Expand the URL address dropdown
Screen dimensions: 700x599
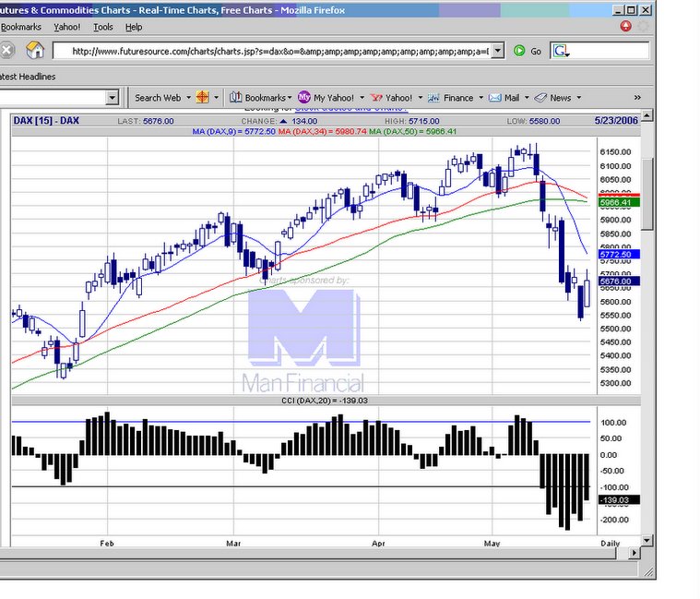pos(498,51)
